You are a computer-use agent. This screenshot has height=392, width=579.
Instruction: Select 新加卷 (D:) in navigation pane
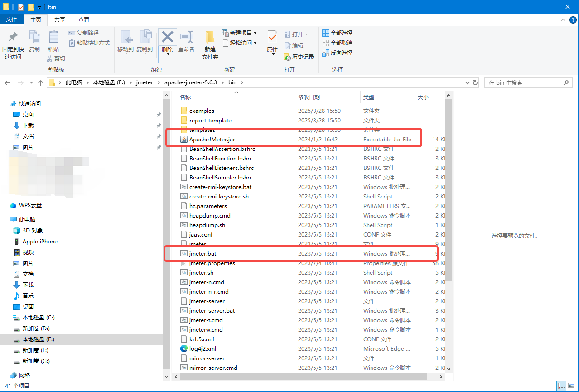pyautogui.click(x=36, y=329)
